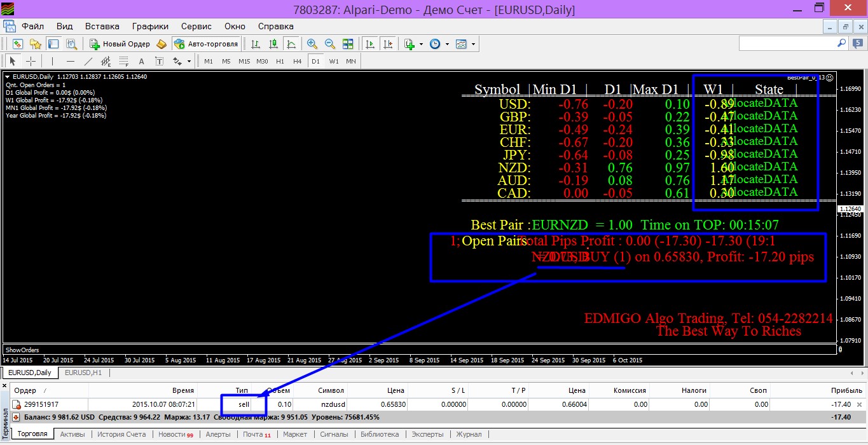Open the Сигналы terminal tab
This screenshot has width=868, height=445.
coord(334,434)
